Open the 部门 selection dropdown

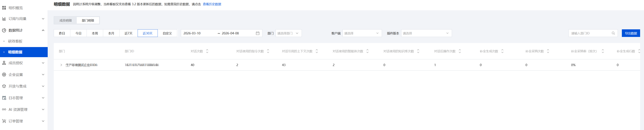tap(288, 33)
